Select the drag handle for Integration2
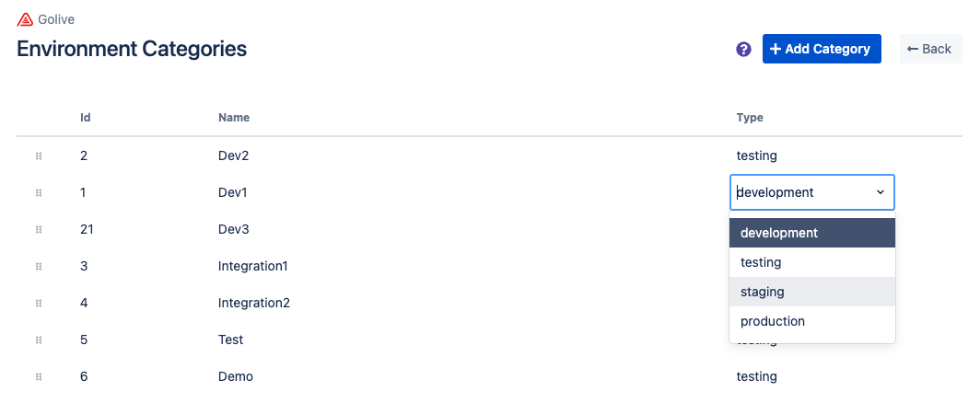 pos(39,304)
